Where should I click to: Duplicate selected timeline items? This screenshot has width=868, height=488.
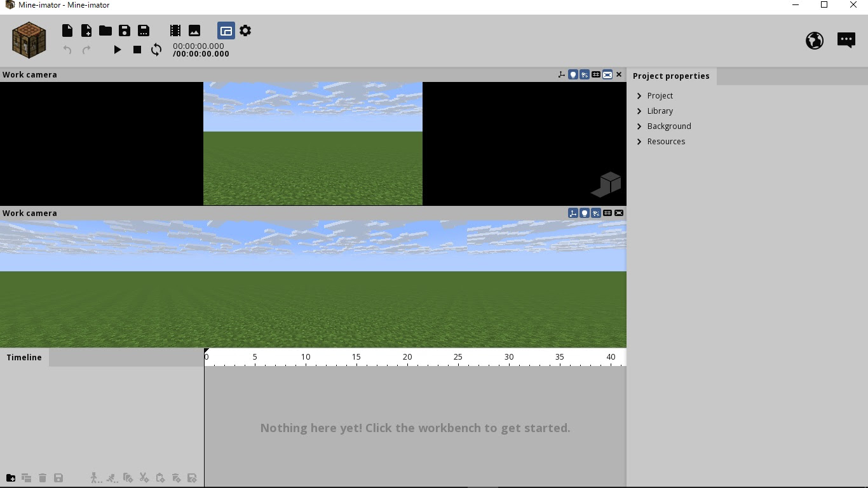point(27,478)
